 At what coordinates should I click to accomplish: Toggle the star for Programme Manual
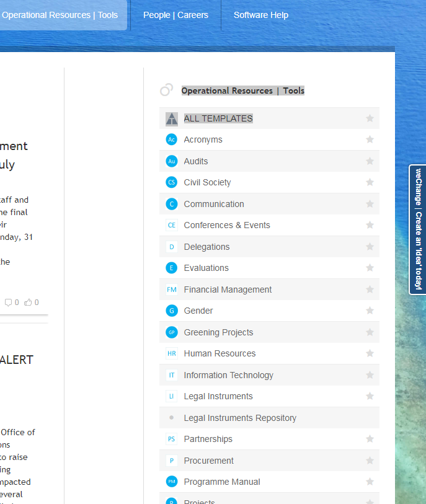(x=370, y=481)
